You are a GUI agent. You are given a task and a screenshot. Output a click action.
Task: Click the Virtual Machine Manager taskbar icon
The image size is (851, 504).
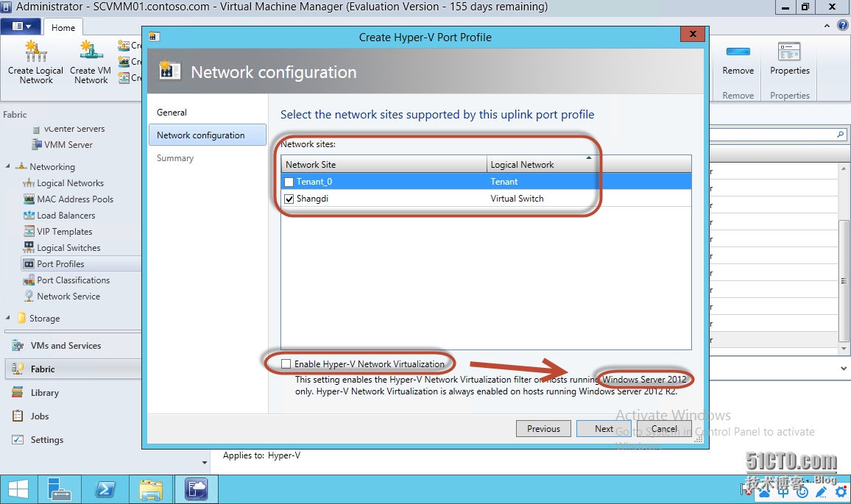pyautogui.click(x=196, y=489)
